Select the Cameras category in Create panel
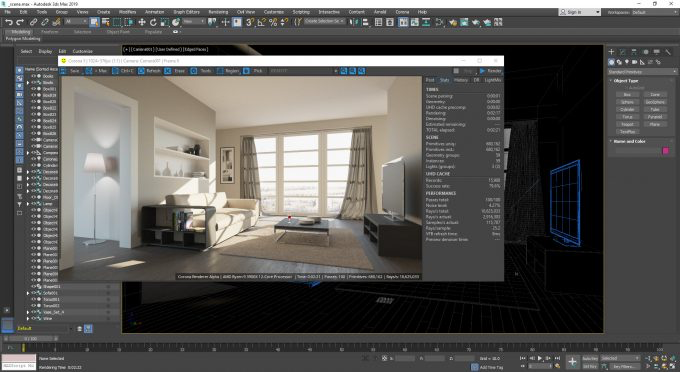The height and width of the screenshot is (372, 680). coord(634,62)
